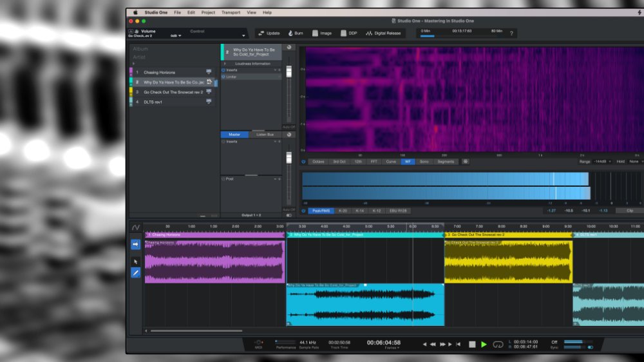The width and height of the screenshot is (644, 362).
Task: Toggle Post inserts power button
Action: tap(223, 179)
